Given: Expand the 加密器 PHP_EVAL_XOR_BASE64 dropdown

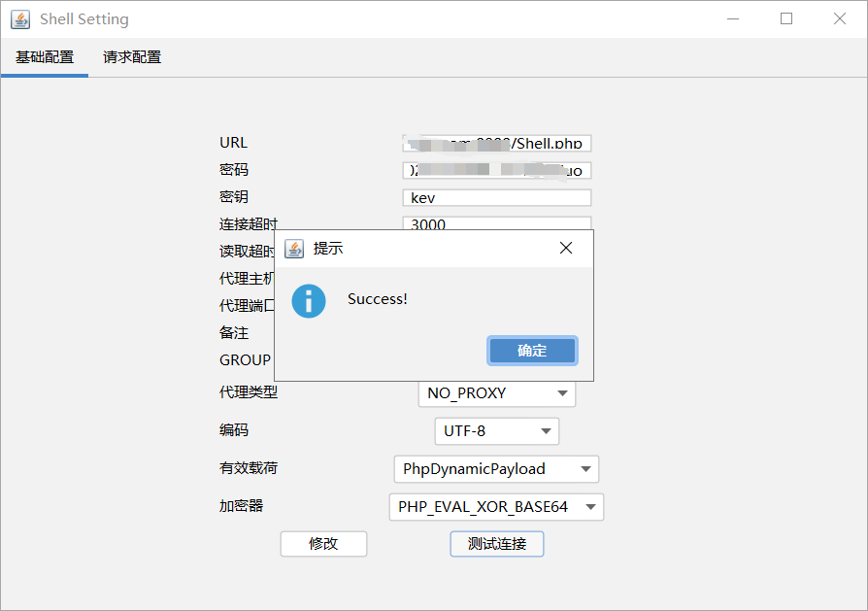Looking at the screenshot, I should [x=496, y=507].
